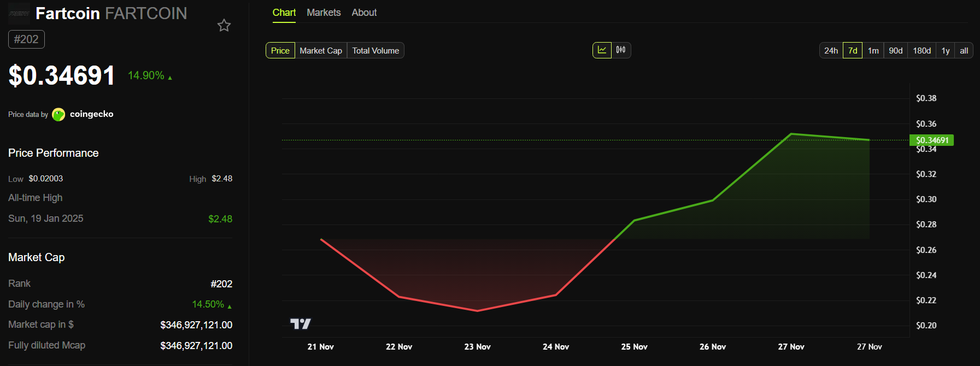Screen dimensions: 980x366
Task: Set chart range to 90d
Action: 896,51
